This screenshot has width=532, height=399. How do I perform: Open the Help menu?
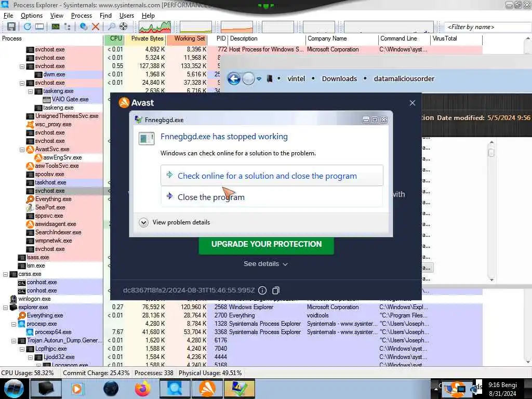pyautogui.click(x=148, y=16)
